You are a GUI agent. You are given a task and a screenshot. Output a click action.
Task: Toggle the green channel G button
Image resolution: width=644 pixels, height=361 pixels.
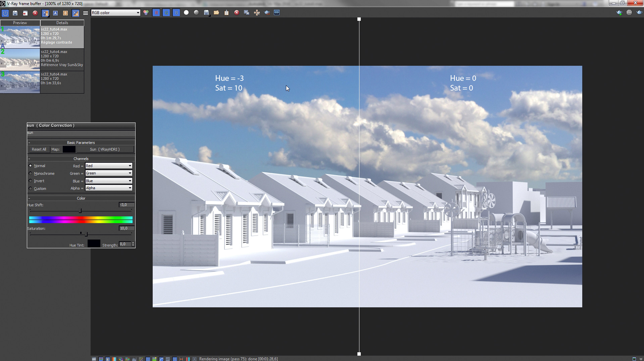[x=166, y=13]
